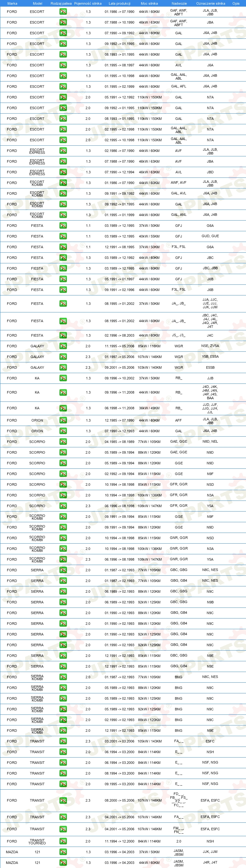Select model cell 'TRANSIT TOURNEO'
This screenshot has height=868, width=246.
click(x=37, y=841)
